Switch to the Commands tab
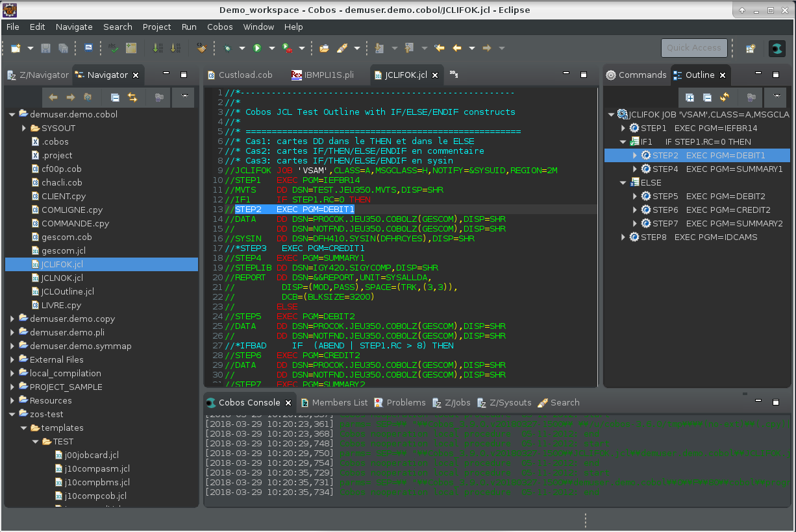Screen dimensions: 796x532 point(636,75)
